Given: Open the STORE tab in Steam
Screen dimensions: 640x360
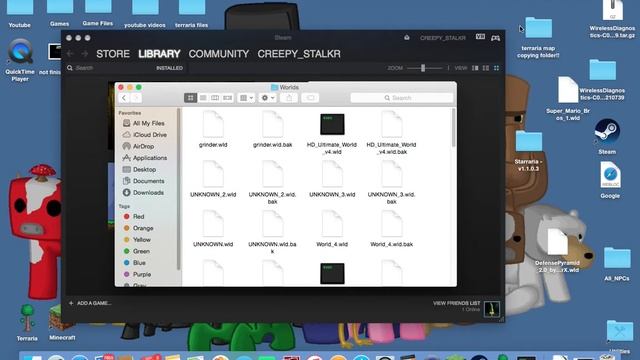Looking at the screenshot, I should [x=113, y=54].
